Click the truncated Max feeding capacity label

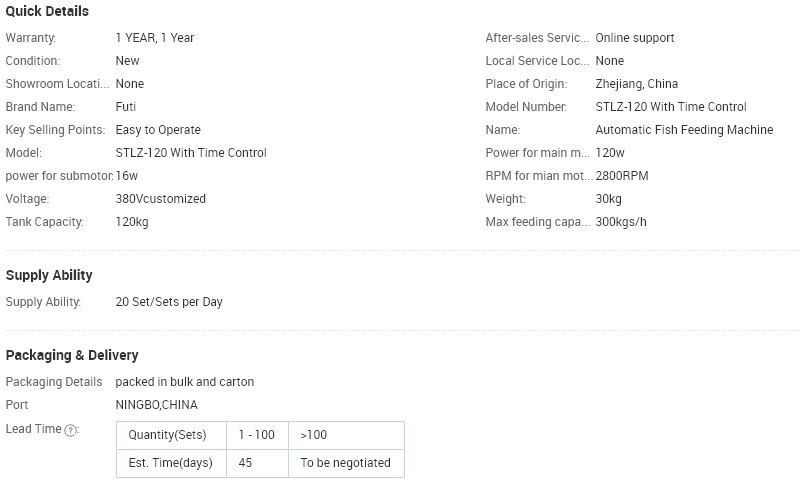point(537,222)
